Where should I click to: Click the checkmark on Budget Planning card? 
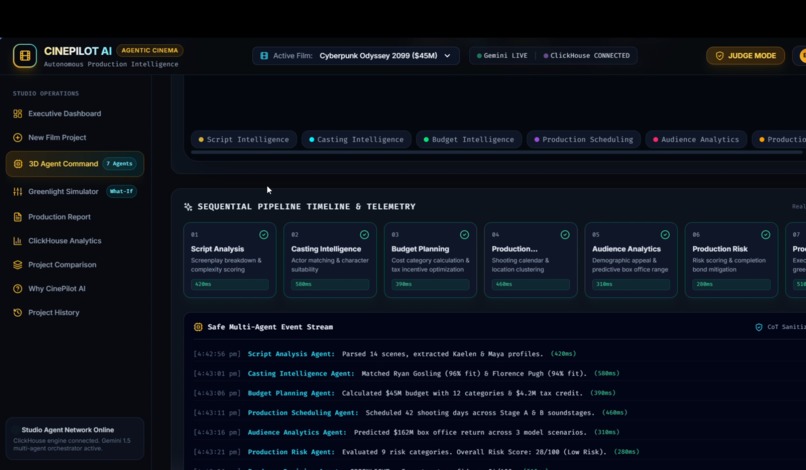[x=465, y=234]
